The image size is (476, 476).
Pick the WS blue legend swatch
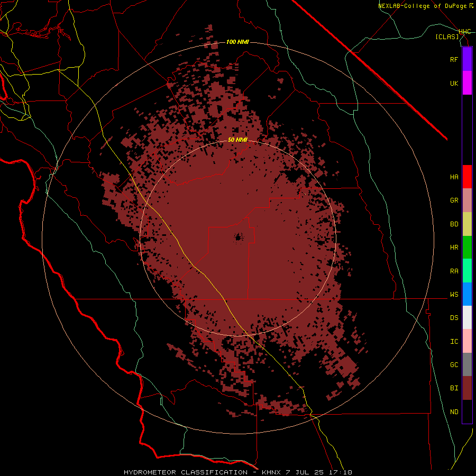(467, 294)
